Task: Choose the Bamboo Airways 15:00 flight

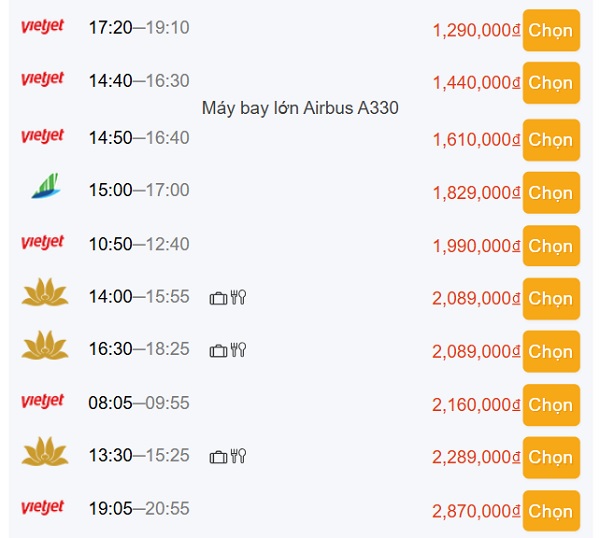Action: (x=551, y=192)
